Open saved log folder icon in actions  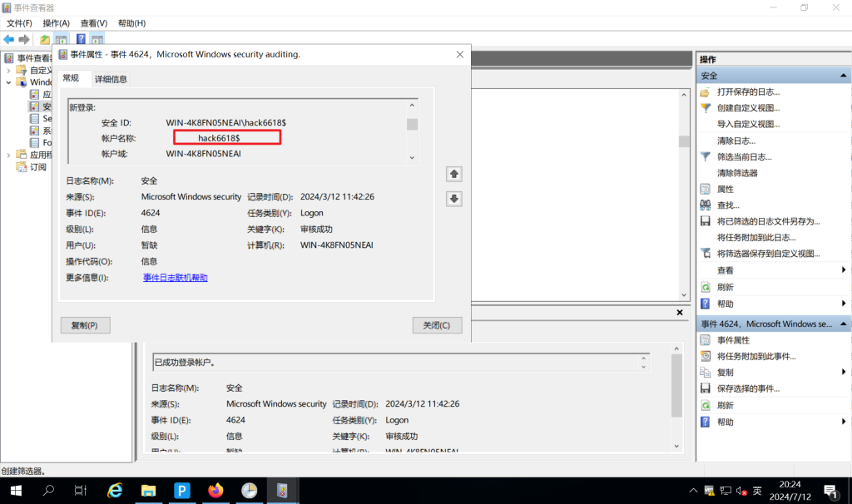coord(706,91)
